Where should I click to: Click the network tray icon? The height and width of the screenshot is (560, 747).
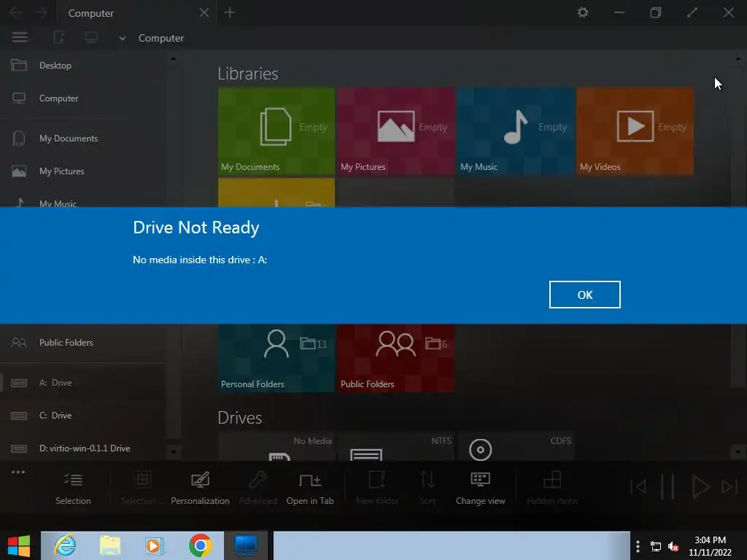656,547
